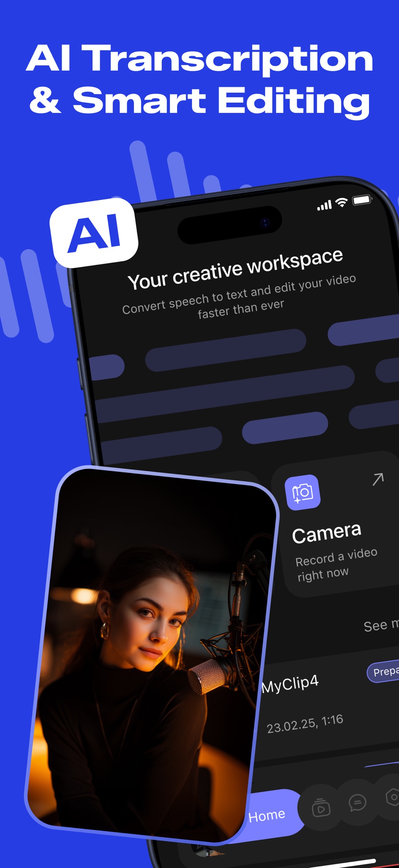
Task: Open the video library tab icon
Action: [321, 808]
